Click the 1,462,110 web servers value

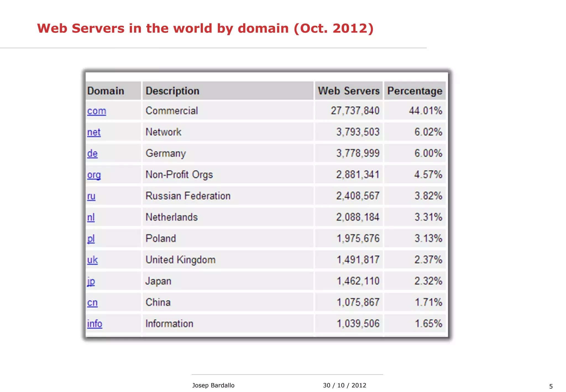[x=358, y=281]
